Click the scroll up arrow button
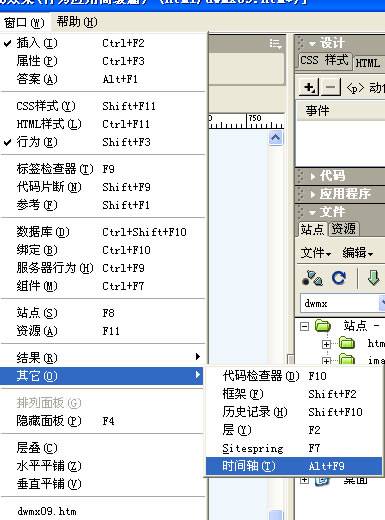The image size is (385, 520). (276, 138)
